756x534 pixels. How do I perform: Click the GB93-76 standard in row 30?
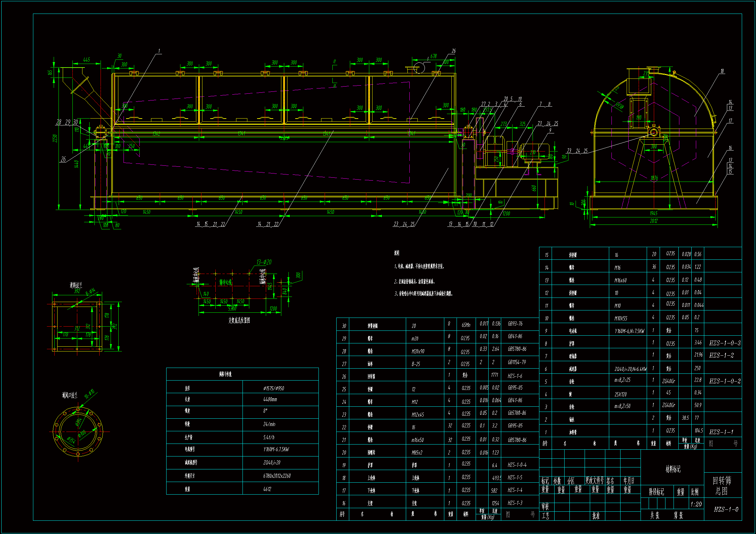515,324
